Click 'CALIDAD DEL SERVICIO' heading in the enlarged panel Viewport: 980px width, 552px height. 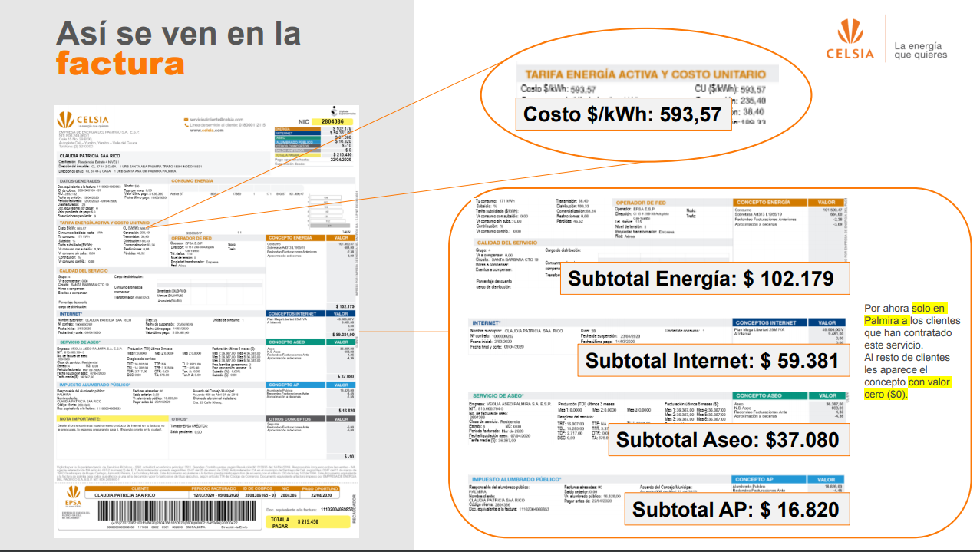(x=506, y=243)
